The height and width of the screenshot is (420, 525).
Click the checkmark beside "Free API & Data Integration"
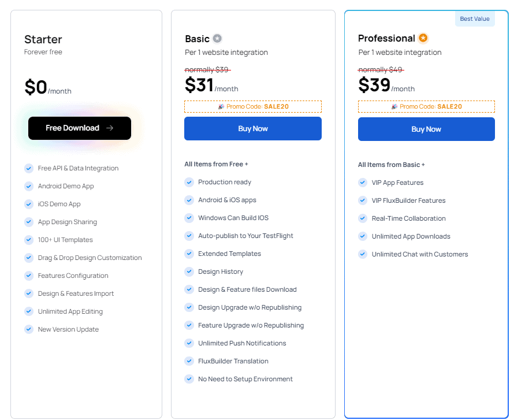(x=29, y=168)
